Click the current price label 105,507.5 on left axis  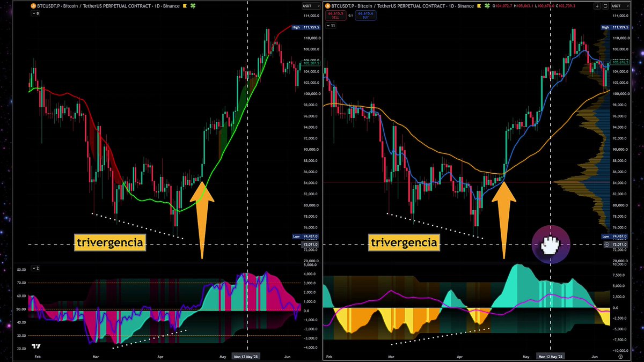(x=311, y=63)
